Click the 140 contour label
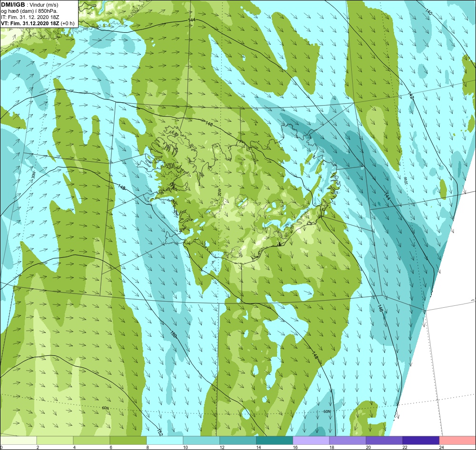 pos(428,12)
